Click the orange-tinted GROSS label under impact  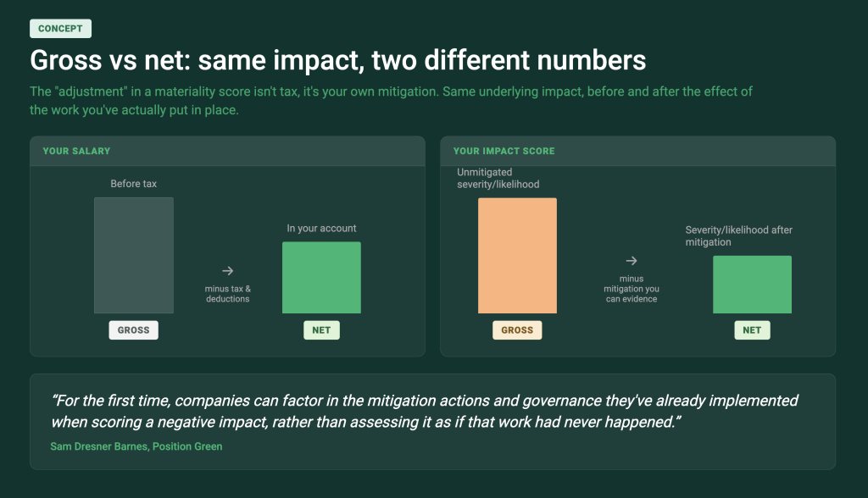(517, 329)
